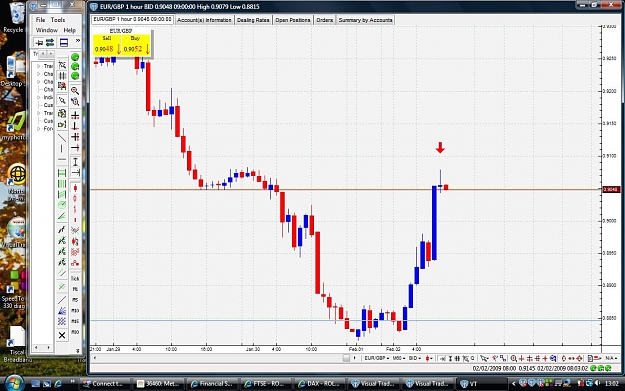Click the pin icon in tool window toolbar
Image resolution: width=625 pixels, height=391 pixels.
[x=39, y=43]
